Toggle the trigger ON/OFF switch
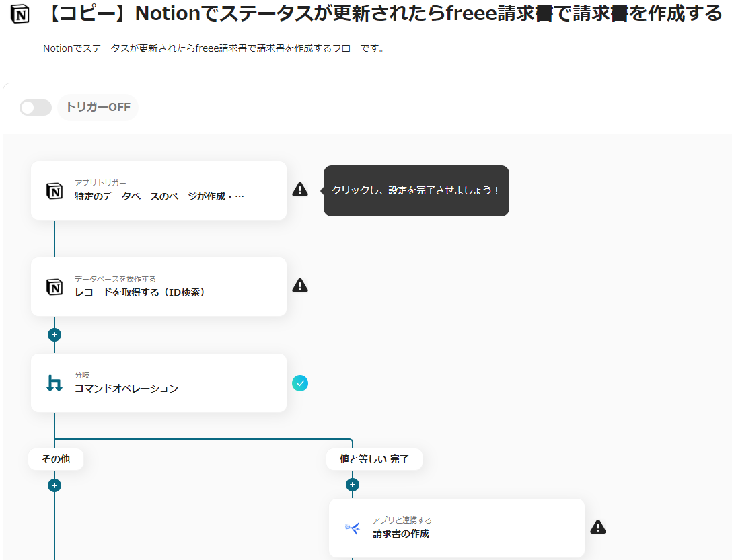The width and height of the screenshot is (732, 560). pyautogui.click(x=36, y=108)
